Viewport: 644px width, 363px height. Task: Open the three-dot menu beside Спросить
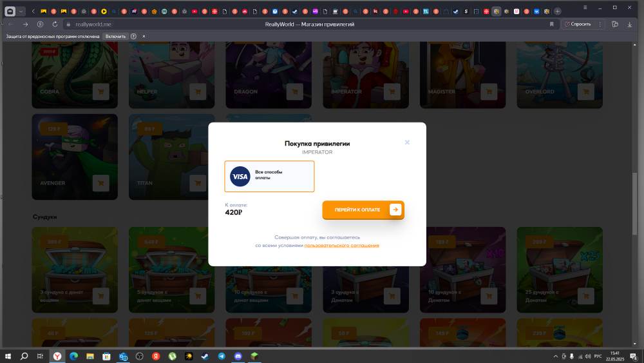600,25
